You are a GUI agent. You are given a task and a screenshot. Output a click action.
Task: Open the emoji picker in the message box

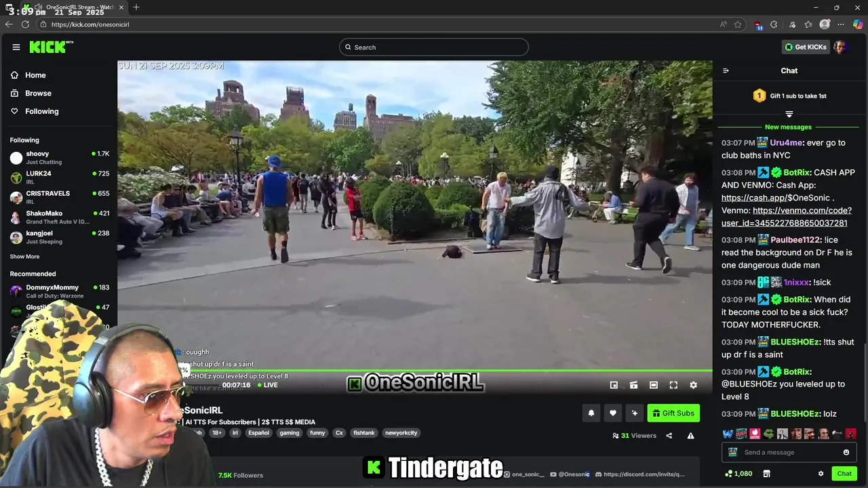click(x=846, y=452)
